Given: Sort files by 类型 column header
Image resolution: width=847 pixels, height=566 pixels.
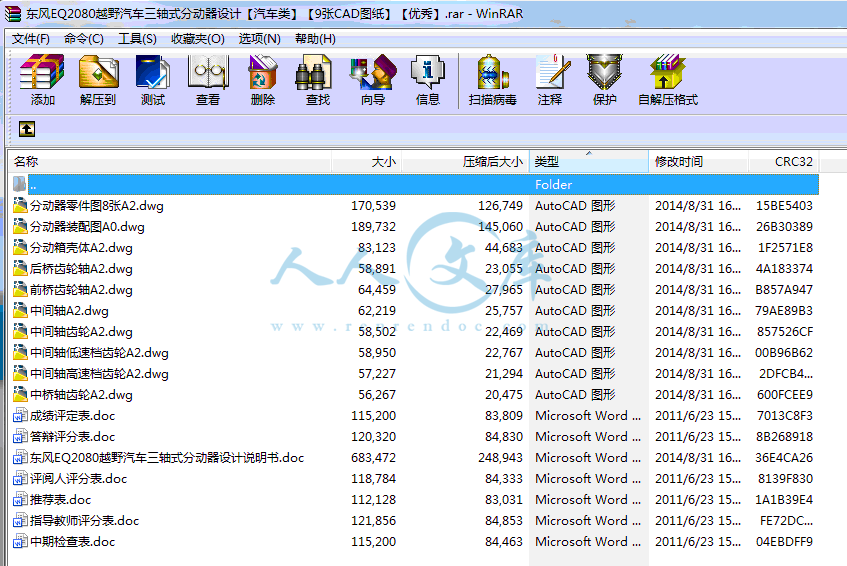Looking at the screenshot, I should pyautogui.click(x=588, y=161).
